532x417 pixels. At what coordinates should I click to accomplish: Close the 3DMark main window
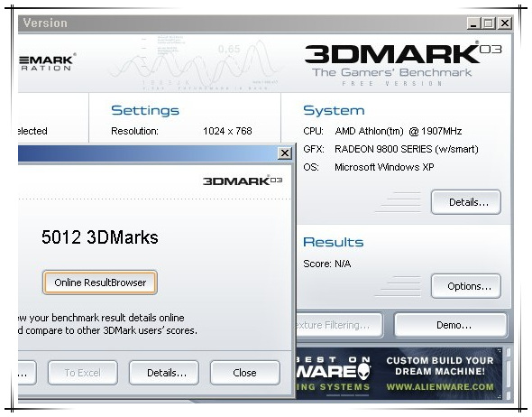point(505,23)
